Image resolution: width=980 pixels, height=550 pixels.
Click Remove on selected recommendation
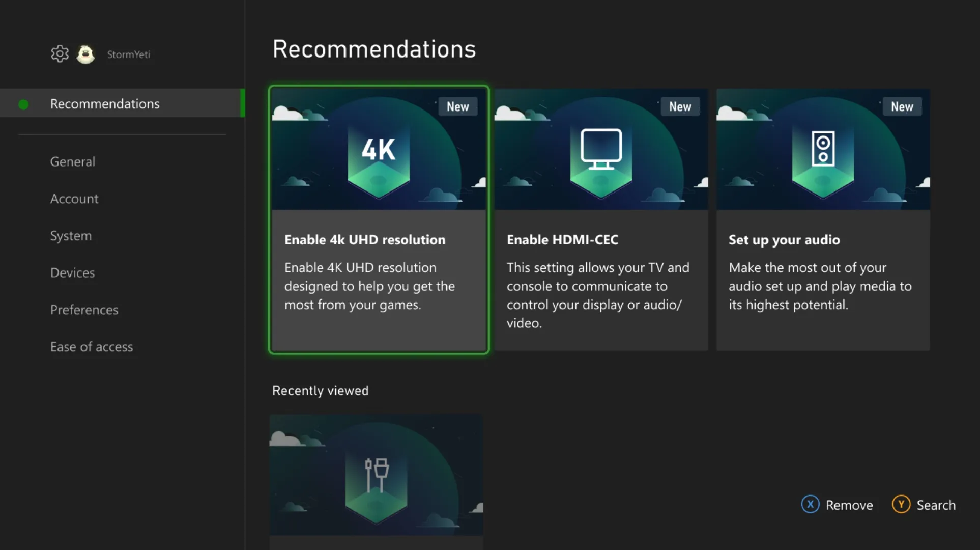[x=838, y=504]
